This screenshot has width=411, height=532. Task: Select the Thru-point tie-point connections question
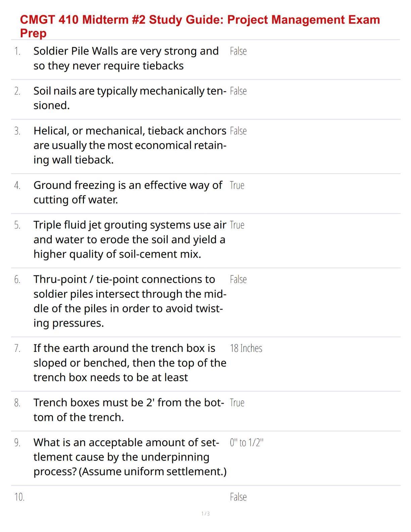(x=130, y=301)
